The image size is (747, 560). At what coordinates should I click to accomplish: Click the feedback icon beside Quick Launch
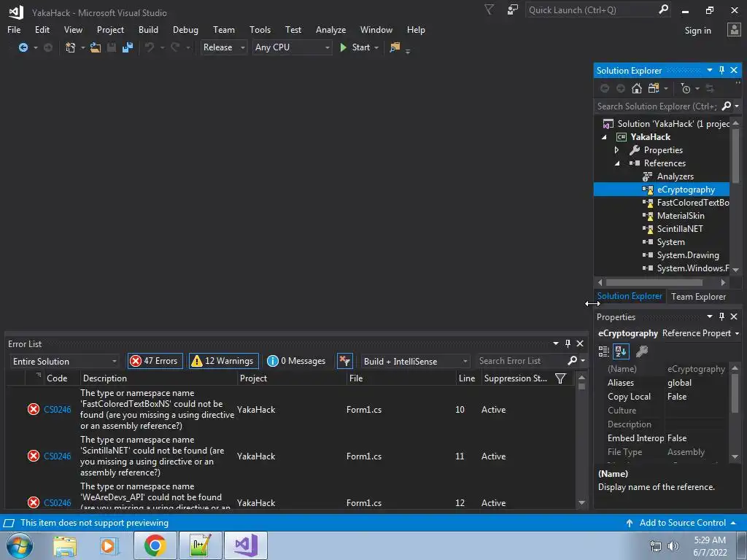(x=512, y=9)
